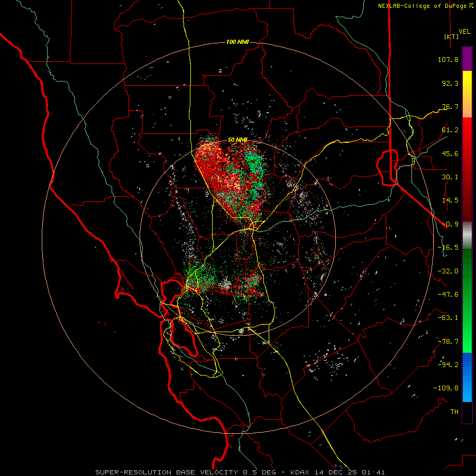The image size is (476, 476).
Task: Select the 107.8 legend value
Action: (448, 59)
